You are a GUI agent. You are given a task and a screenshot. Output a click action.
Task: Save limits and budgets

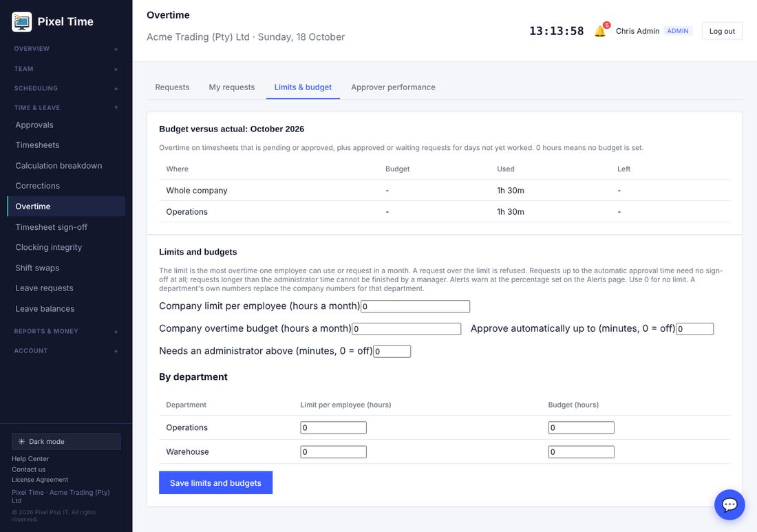coord(216,482)
